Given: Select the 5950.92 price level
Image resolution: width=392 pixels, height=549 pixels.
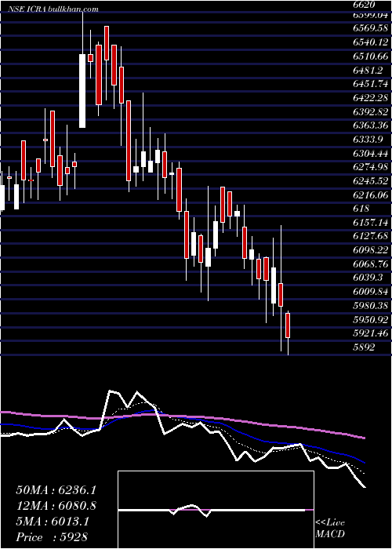Looking at the screenshot, I should [371, 319].
